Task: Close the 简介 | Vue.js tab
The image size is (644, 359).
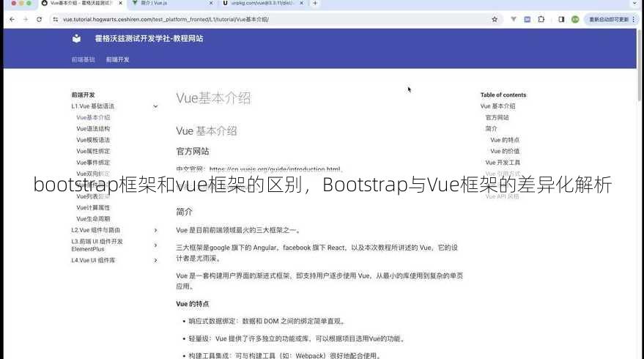Action: (211, 3)
